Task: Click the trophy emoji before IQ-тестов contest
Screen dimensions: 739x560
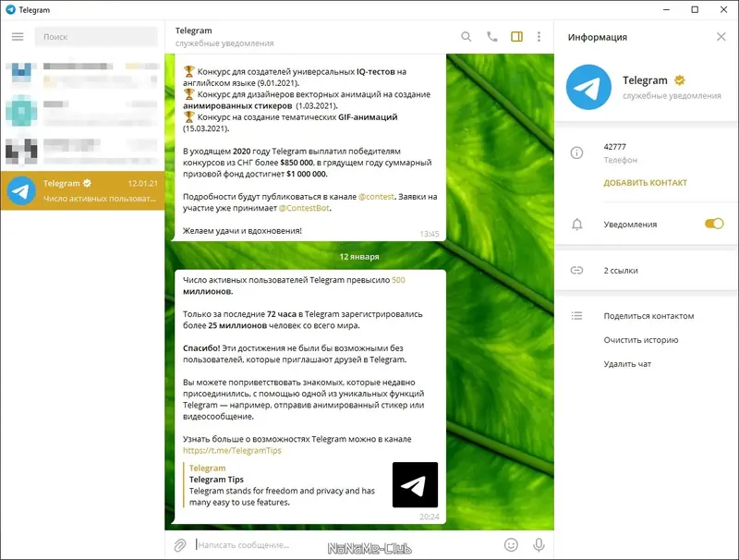Action: [x=189, y=72]
